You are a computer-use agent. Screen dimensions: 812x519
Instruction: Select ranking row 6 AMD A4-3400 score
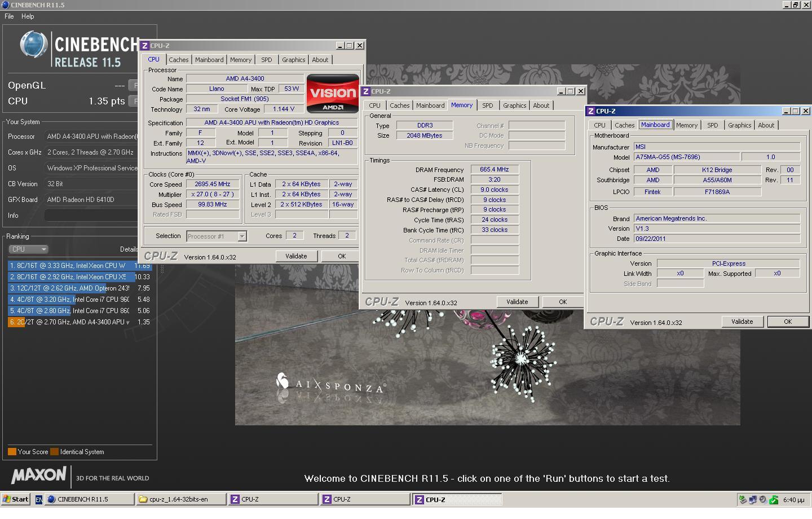tap(80, 322)
